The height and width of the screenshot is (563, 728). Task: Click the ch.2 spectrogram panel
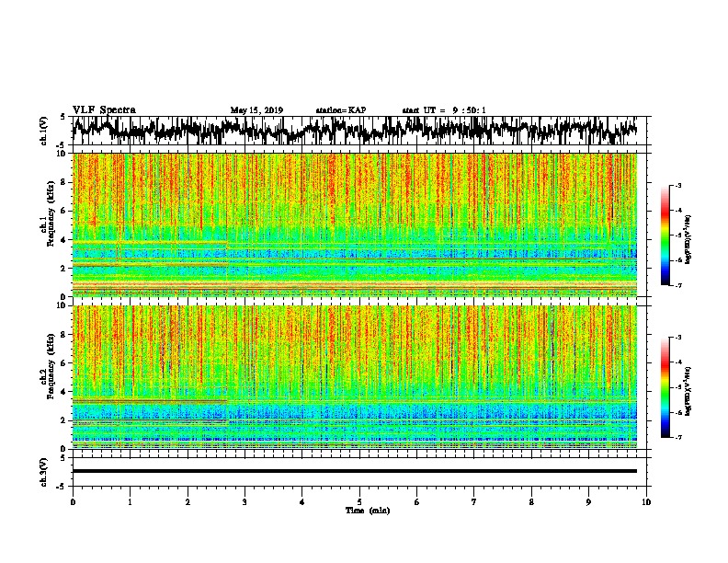point(355,377)
